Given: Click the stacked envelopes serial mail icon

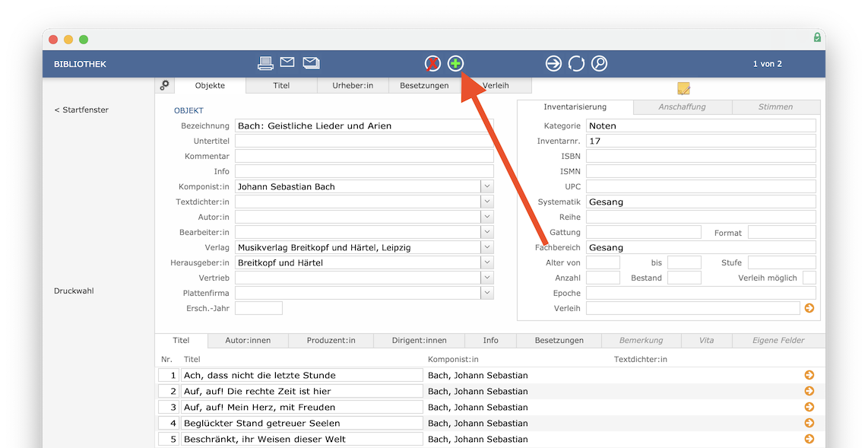Looking at the screenshot, I should click(311, 63).
